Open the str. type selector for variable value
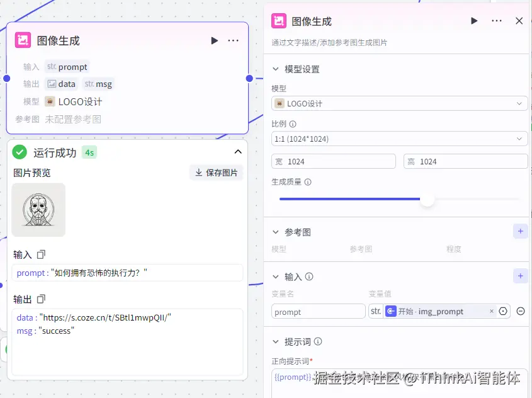Viewport: 532px width, 398px height. (376, 311)
